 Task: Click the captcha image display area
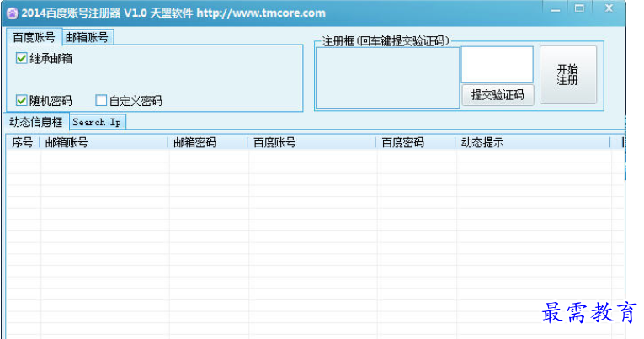click(387, 77)
